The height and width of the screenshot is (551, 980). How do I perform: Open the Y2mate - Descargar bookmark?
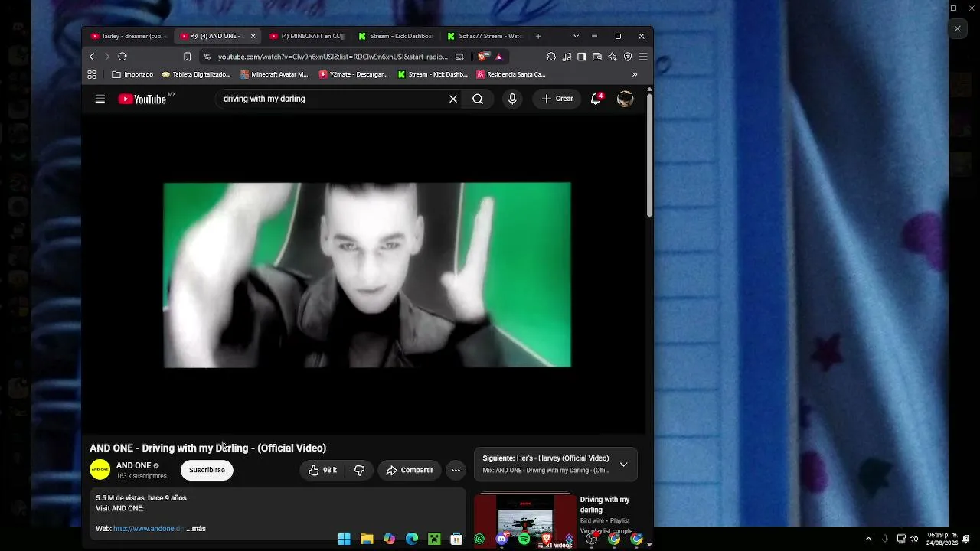(x=354, y=74)
